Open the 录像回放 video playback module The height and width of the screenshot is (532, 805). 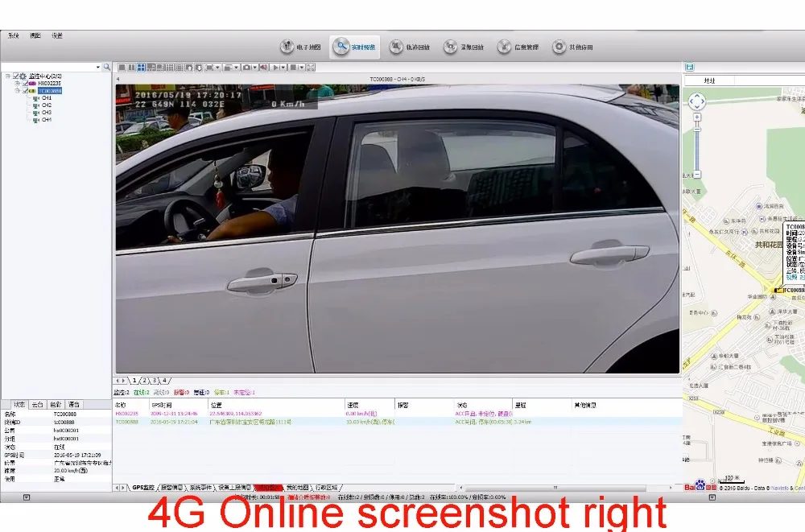464,47
